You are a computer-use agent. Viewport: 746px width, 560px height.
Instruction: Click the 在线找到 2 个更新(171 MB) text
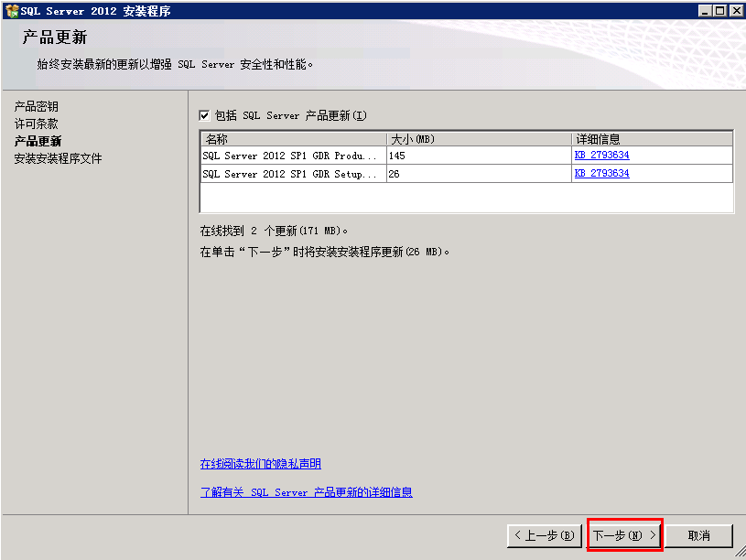[x=274, y=231]
